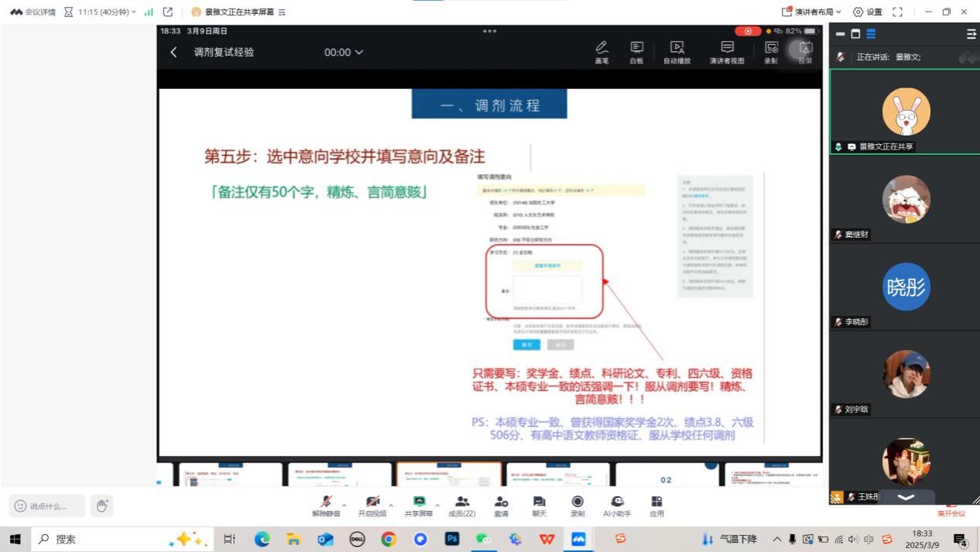
Task: Open WPS Office from the Windows taskbar
Action: (547, 539)
